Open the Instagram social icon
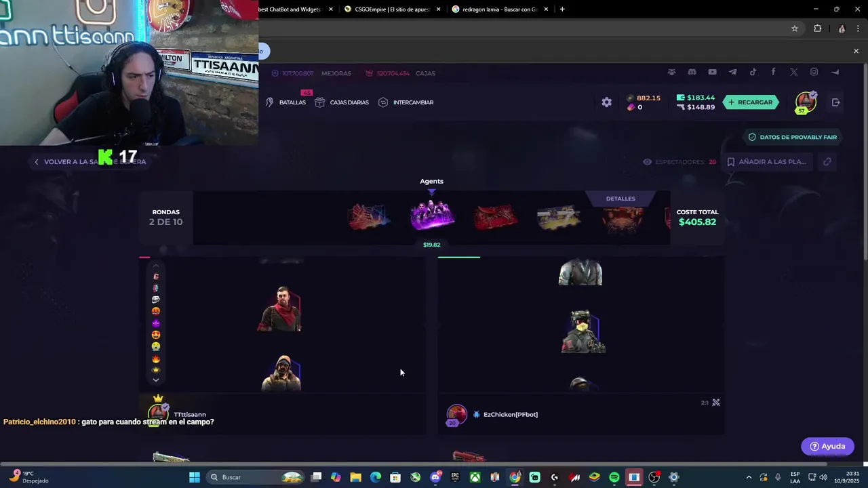This screenshot has height=488, width=868. pos(814,72)
